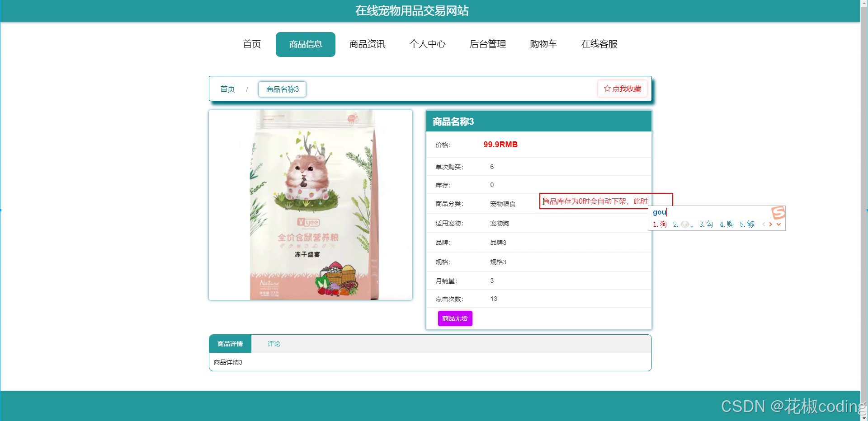Click the IME input field showing gou
Screen dimensions: 868x421
(660, 212)
